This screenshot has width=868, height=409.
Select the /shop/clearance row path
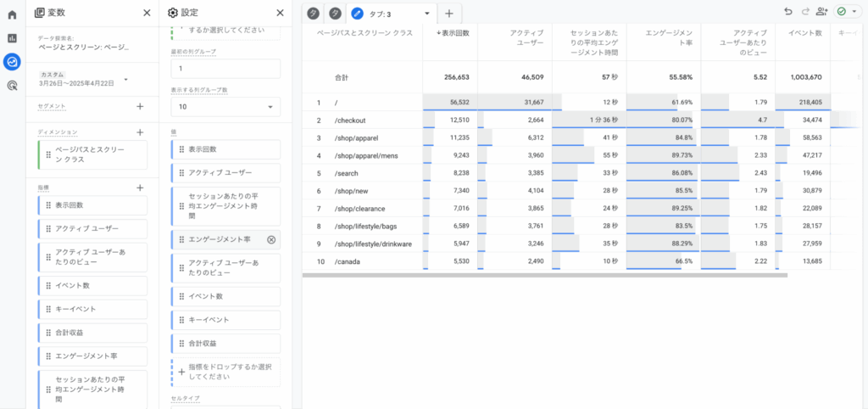tap(359, 209)
